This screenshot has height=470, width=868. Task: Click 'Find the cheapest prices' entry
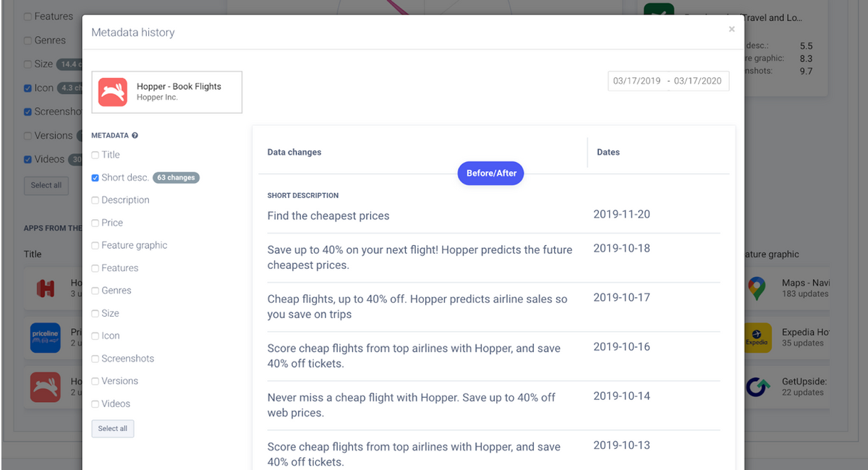328,215
